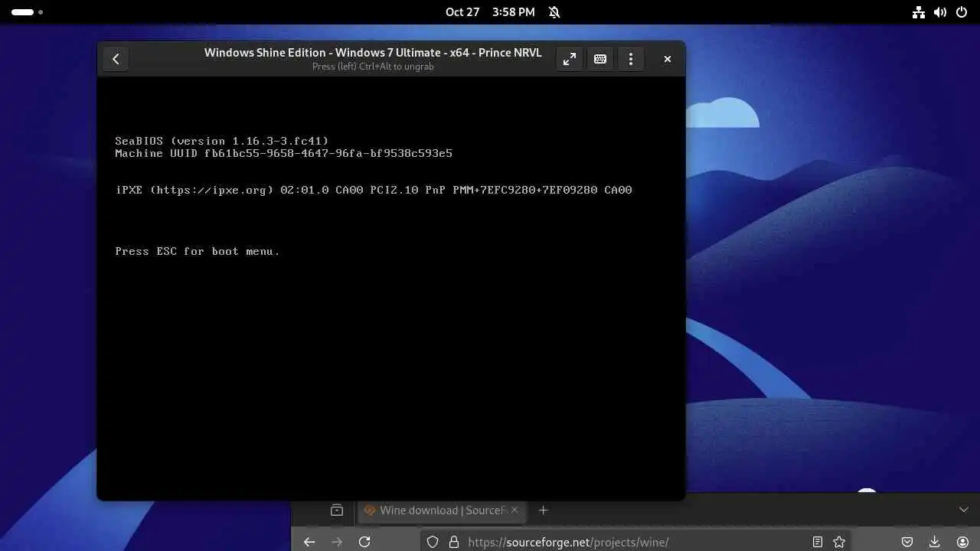This screenshot has width=980, height=551.
Task: Open a new tab in Firefox
Action: click(x=543, y=510)
